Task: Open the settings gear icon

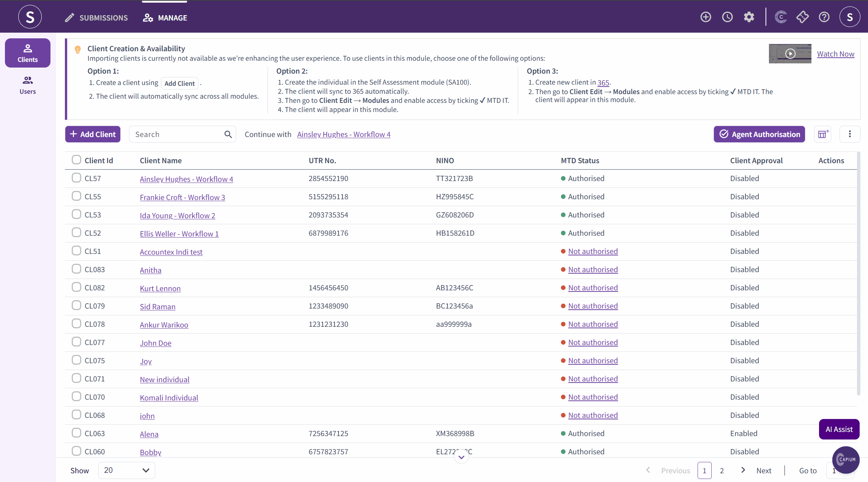Action: (x=749, y=17)
